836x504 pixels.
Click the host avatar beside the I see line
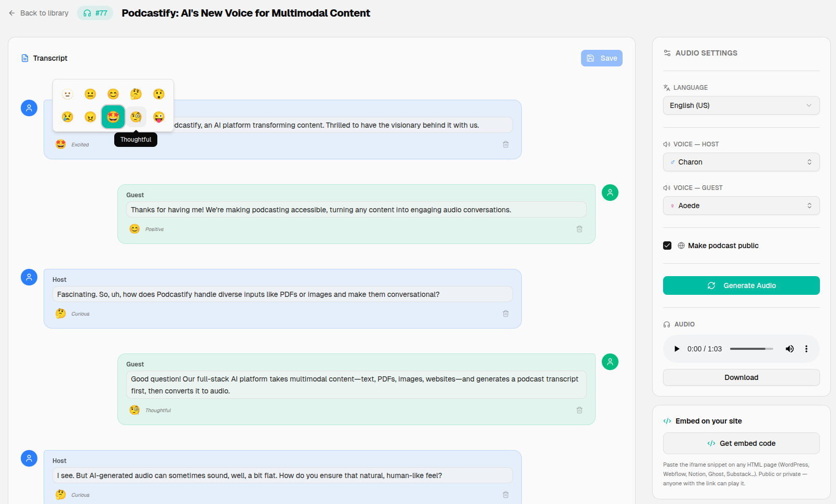29,458
